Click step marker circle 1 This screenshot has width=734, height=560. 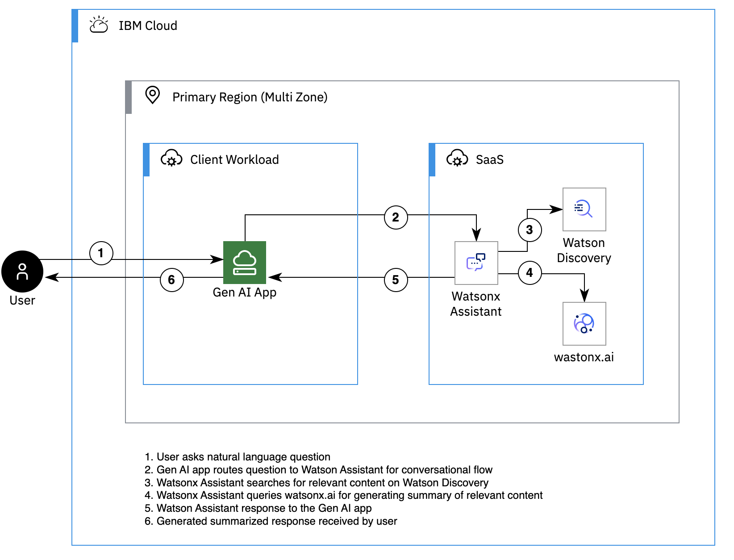coord(101,253)
